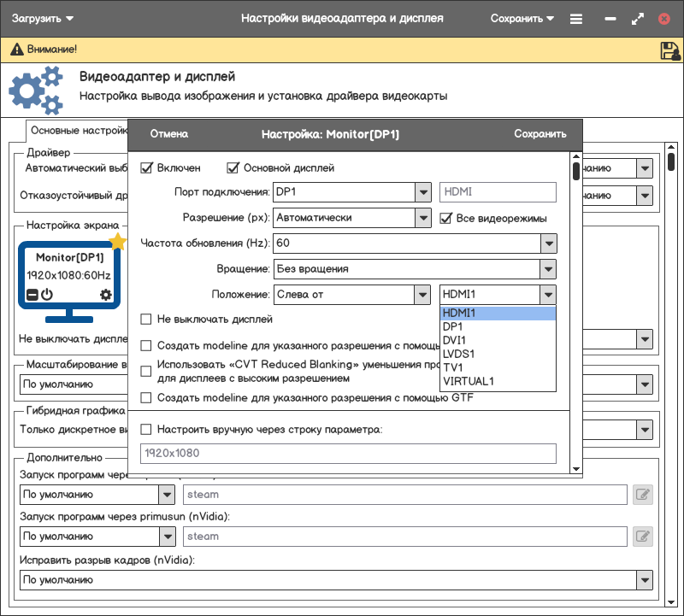Uncheck the «Включен» checkbox

click(146, 168)
